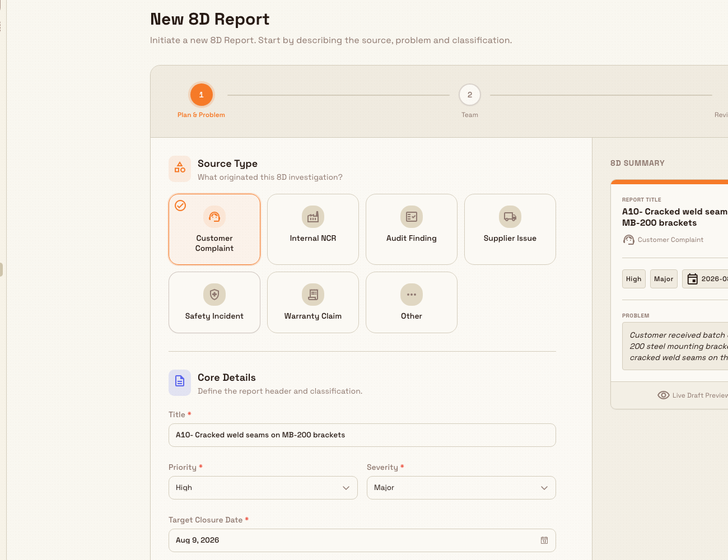Click the Other ellipsis icon
Image resolution: width=728 pixels, height=560 pixels.
412,295
